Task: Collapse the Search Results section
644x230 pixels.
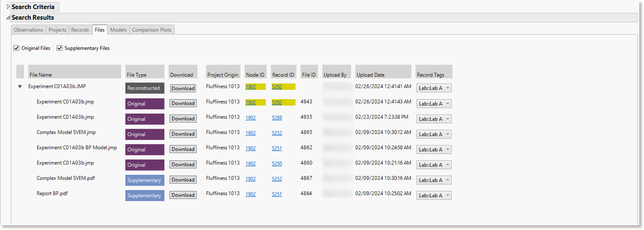Action: click(8, 18)
